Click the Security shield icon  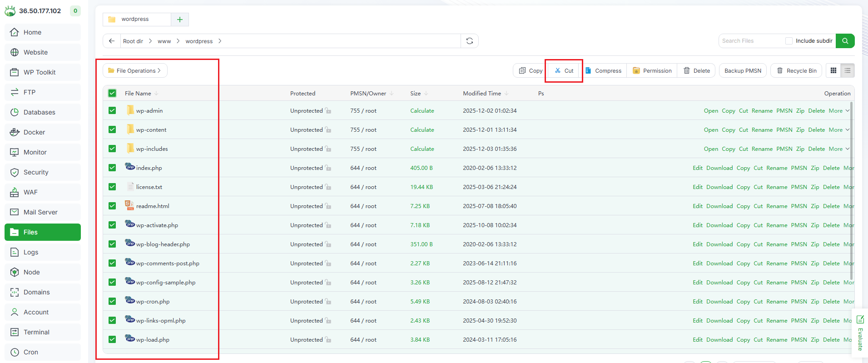click(15, 172)
